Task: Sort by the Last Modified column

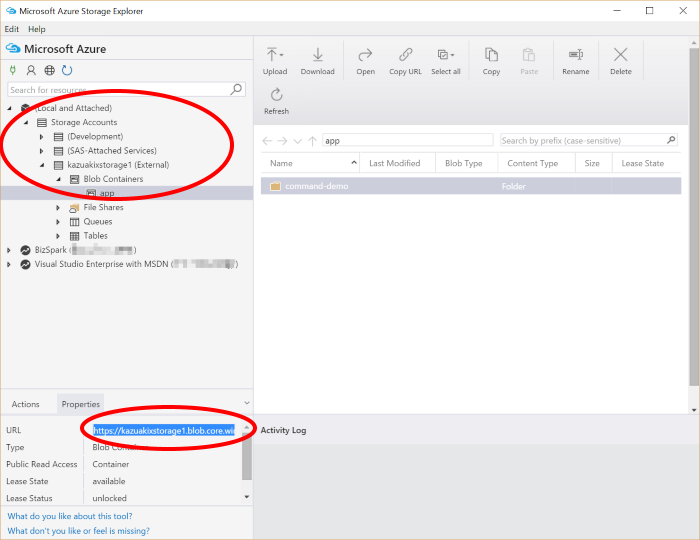Action: pos(395,163)
